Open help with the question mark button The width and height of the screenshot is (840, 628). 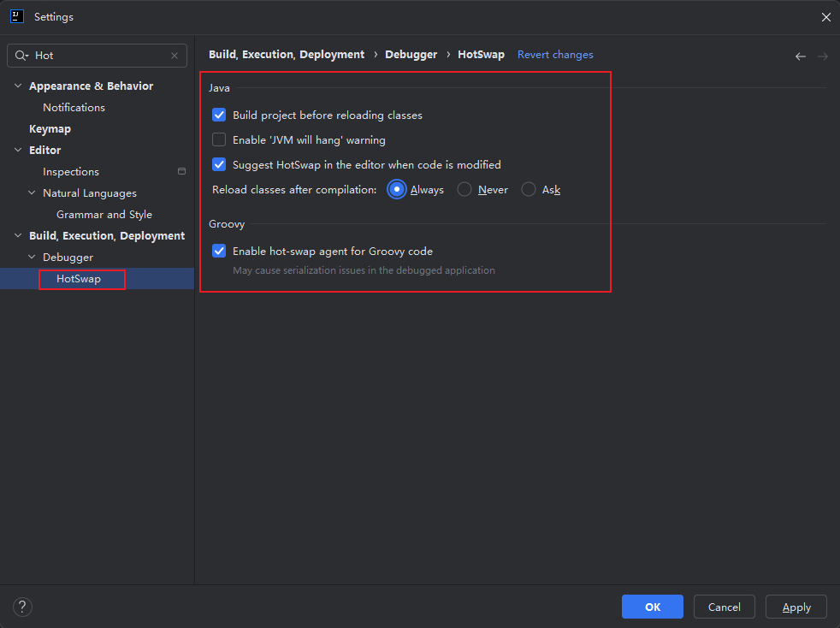(22, 607)
